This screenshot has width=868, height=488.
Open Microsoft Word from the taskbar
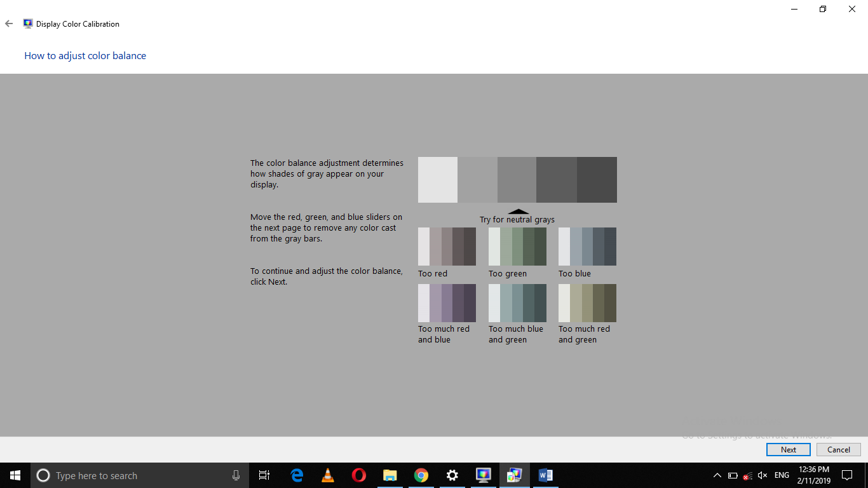pyautogui.click(x=545, y=475)
